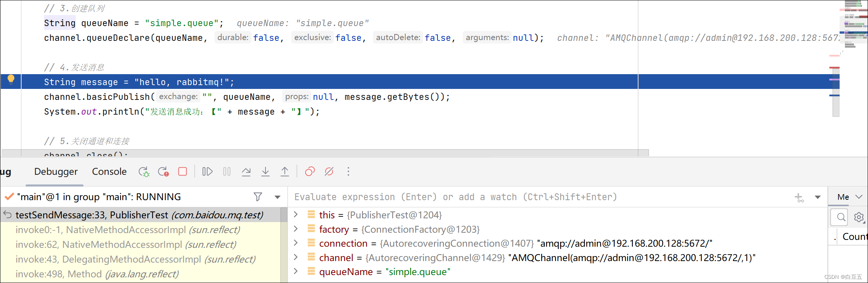This screenshot has height=283, width=868.
Task: Switch to the Console tab
Action: [x=109, y=172]
